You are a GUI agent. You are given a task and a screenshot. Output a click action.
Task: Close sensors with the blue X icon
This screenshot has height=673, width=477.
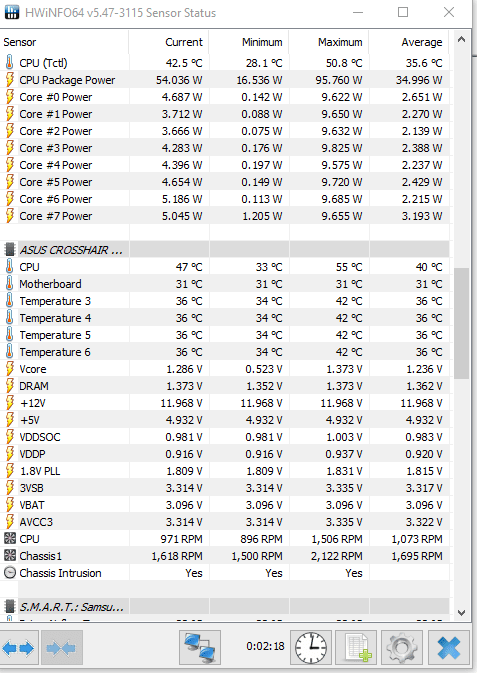449,648
